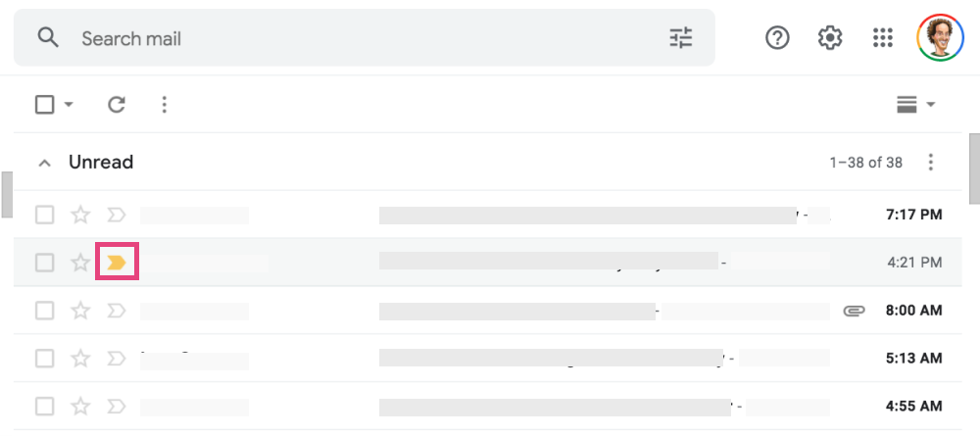Open the Google account avatar

[x=941, y=37]
